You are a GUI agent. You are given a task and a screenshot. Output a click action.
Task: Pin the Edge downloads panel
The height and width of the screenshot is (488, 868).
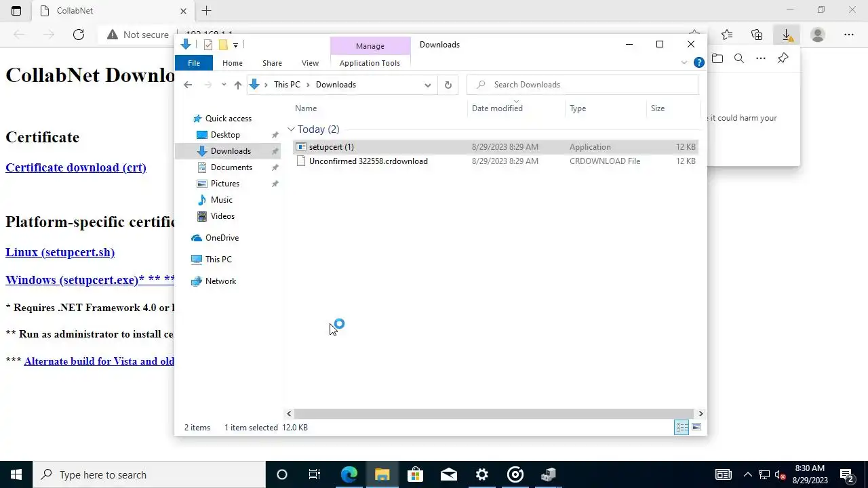coord(783,59)
